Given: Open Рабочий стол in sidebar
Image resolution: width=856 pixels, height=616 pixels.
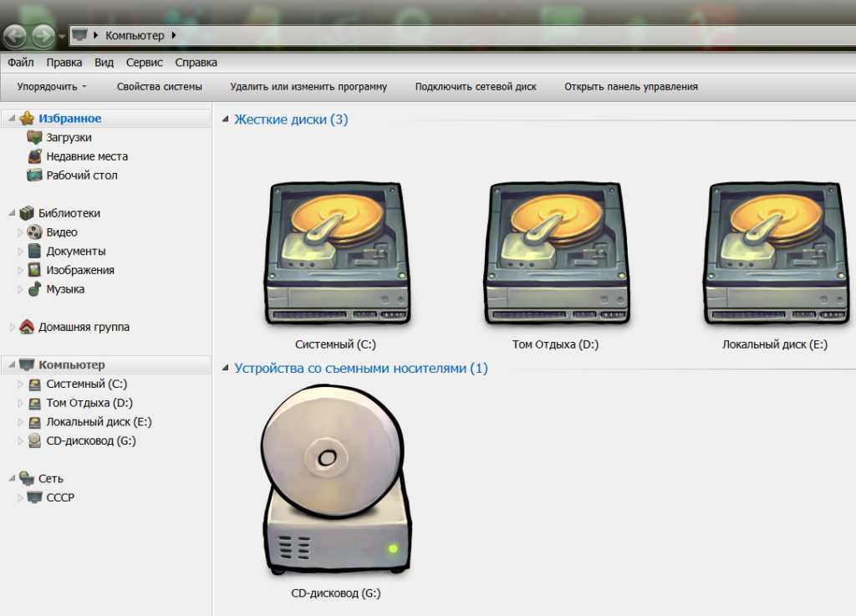Looking at the screenshot, I should coord(82,176).
